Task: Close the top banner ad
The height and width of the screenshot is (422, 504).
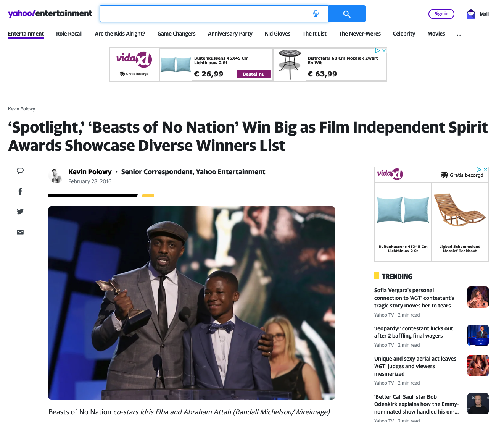Action: tap(384, 50)
